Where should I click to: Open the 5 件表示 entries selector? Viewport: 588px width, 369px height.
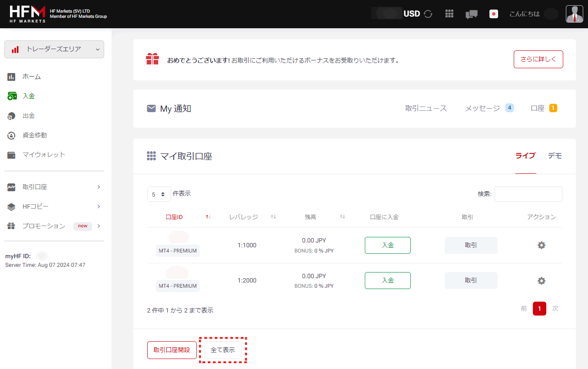point(159,194)
